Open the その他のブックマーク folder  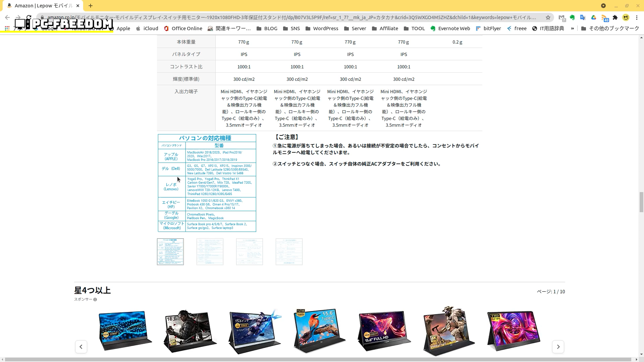tap(610, 28)
